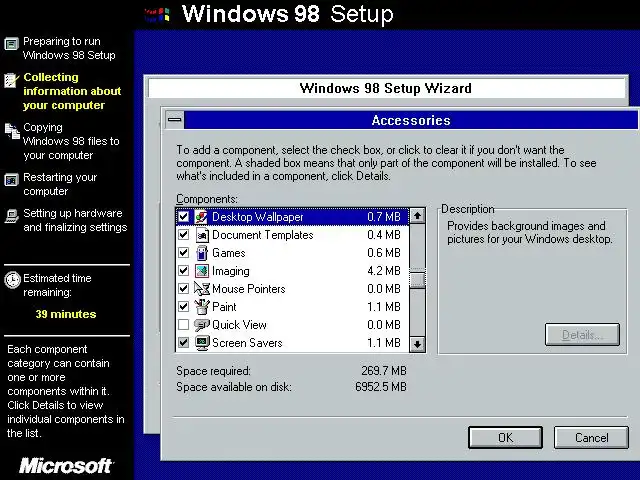Open the Accessories dialog system menu box
The width and height of the screenshot is (640, 480).
175,120
